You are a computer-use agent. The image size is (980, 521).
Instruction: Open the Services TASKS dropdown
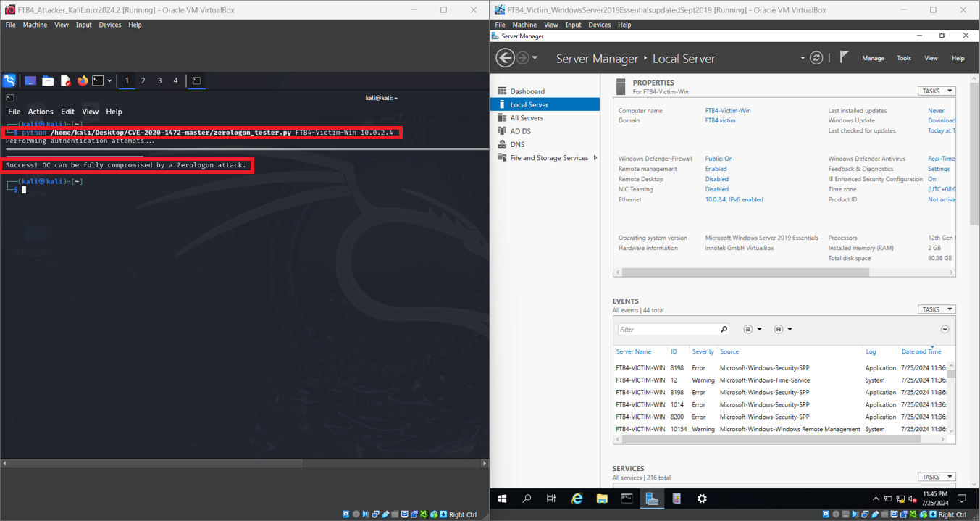(937, 477)
